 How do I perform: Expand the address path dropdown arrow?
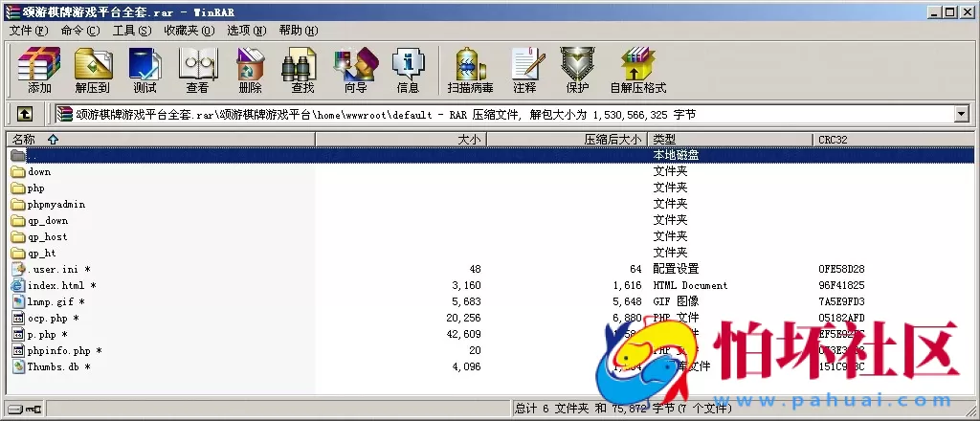tap(961, 114)
